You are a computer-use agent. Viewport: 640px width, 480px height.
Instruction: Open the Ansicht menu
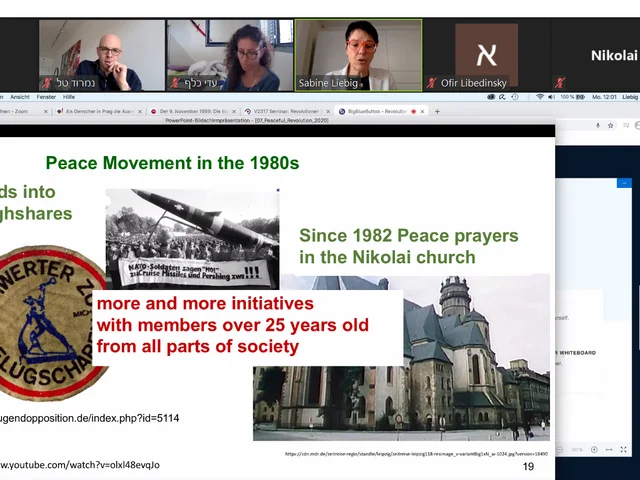pyautogui.click(x=20, y=97)
